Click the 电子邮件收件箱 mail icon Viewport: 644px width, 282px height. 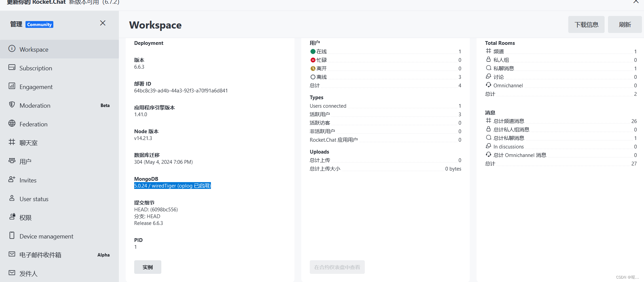click(x=12, y=254)
